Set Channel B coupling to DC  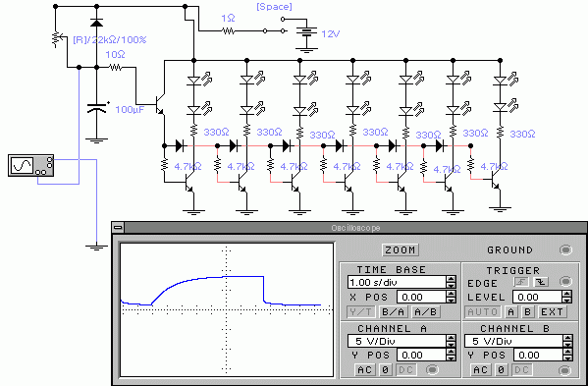tap(521, 370)
